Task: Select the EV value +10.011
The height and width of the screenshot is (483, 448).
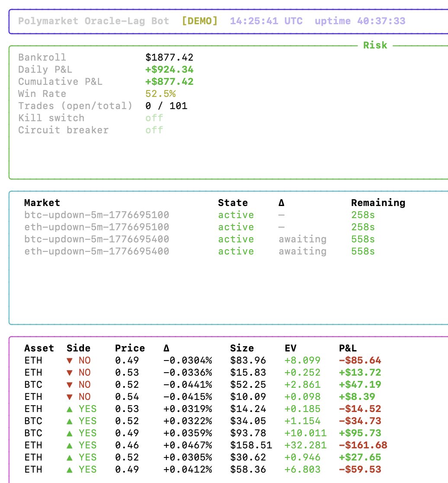Action: coord(306,433)
